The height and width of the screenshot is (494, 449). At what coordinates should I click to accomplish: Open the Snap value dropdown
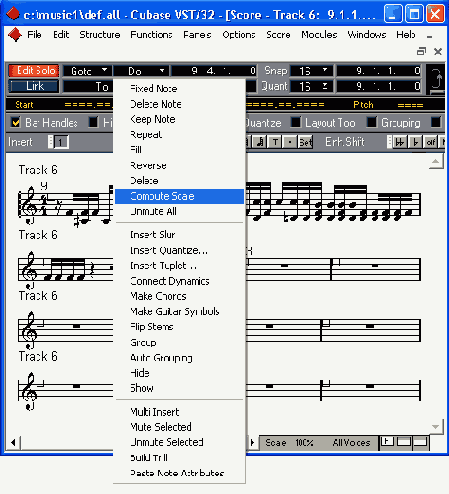312,71
